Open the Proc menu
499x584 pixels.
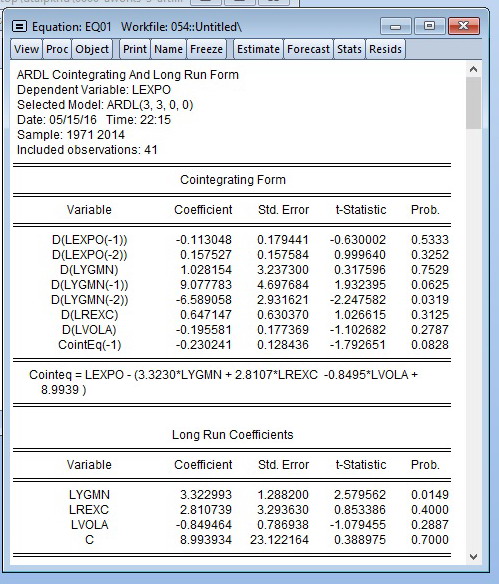(x=57, y=49)
